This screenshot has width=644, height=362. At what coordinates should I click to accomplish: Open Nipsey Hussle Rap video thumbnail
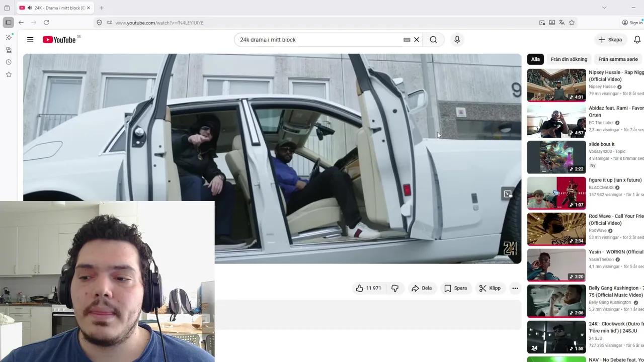click(556, 85)
